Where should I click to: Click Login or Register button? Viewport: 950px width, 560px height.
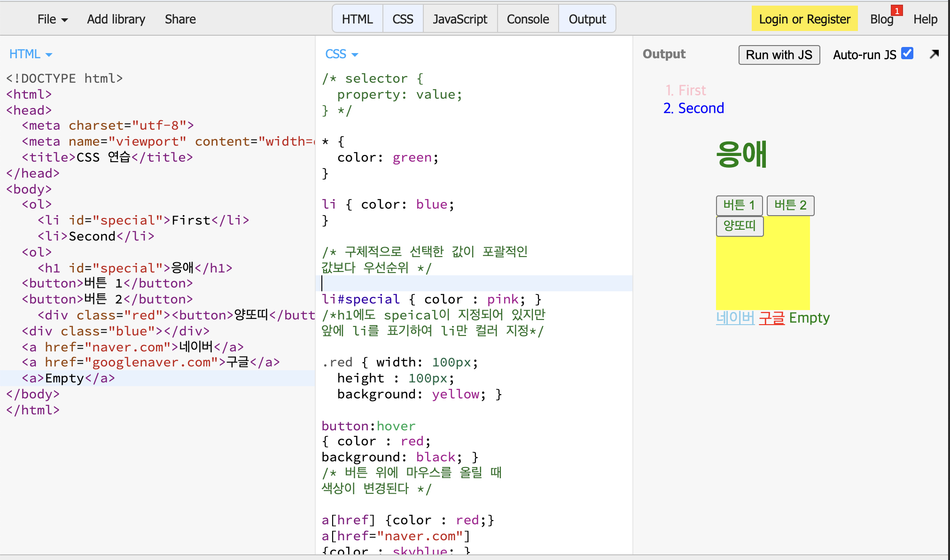pyautogui.click(x=804, y=19)
